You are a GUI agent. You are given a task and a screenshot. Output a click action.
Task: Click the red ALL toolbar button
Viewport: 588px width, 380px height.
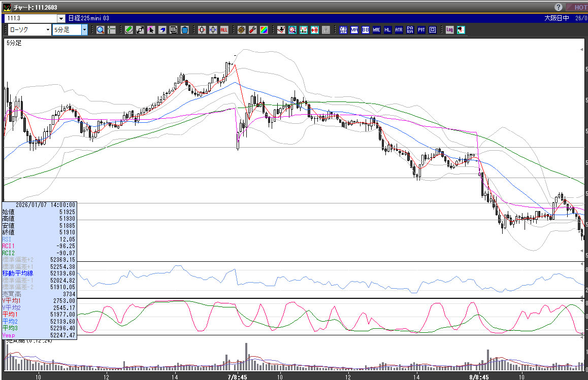224,30
